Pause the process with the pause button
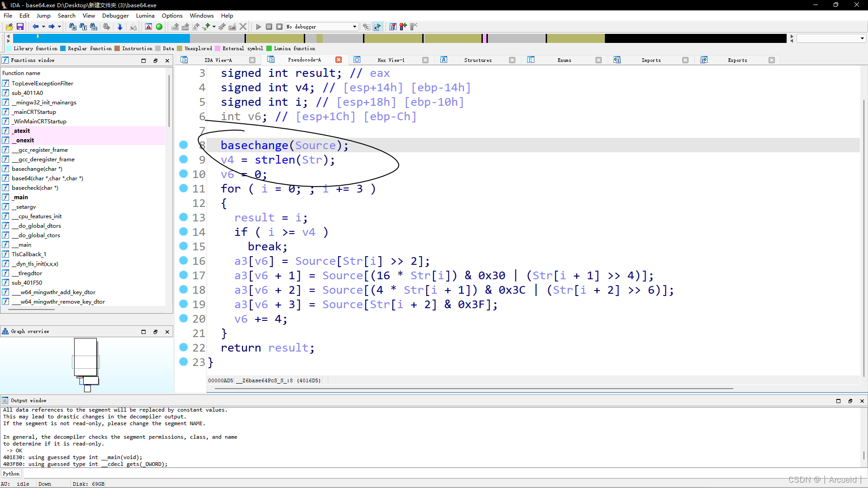Image resolution: width=868 pixels, height=488 pixels. tap(269, 27)
